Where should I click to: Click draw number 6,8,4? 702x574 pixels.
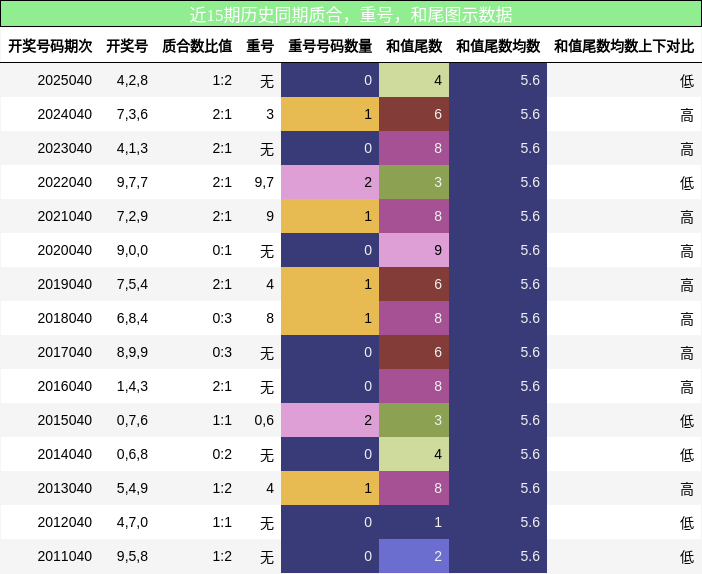click(132, 318)
